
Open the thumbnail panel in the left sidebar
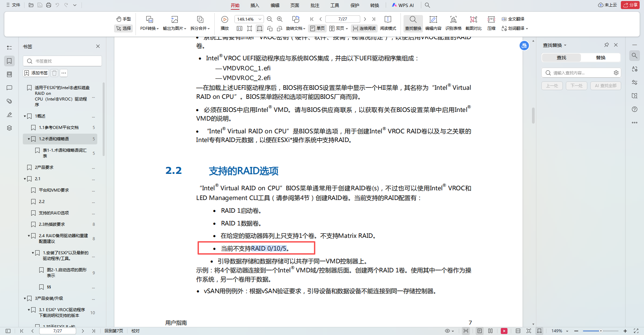(9, 74)
